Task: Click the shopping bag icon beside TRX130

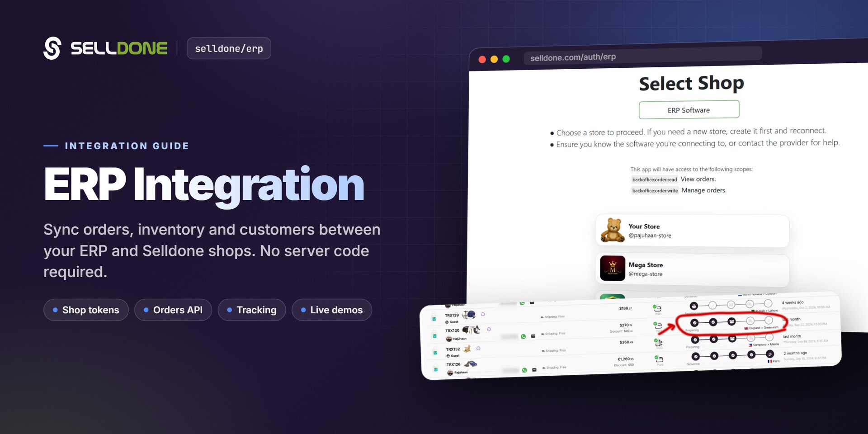Action: point(434,335)
